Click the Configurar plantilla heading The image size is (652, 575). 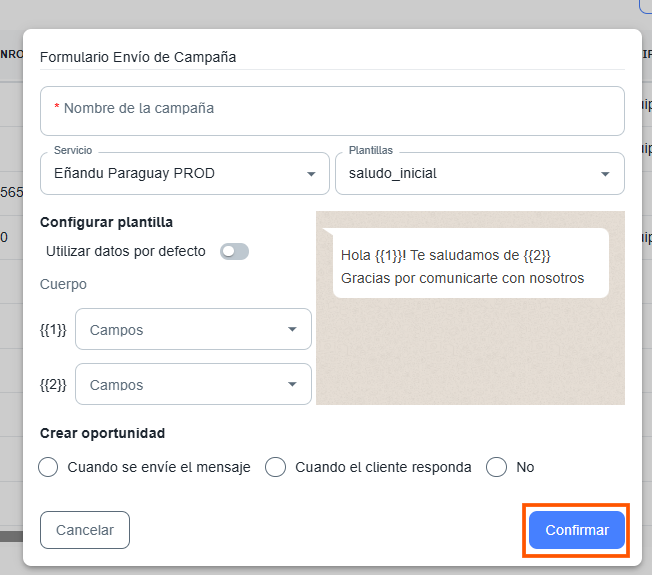tap(106, 222)
